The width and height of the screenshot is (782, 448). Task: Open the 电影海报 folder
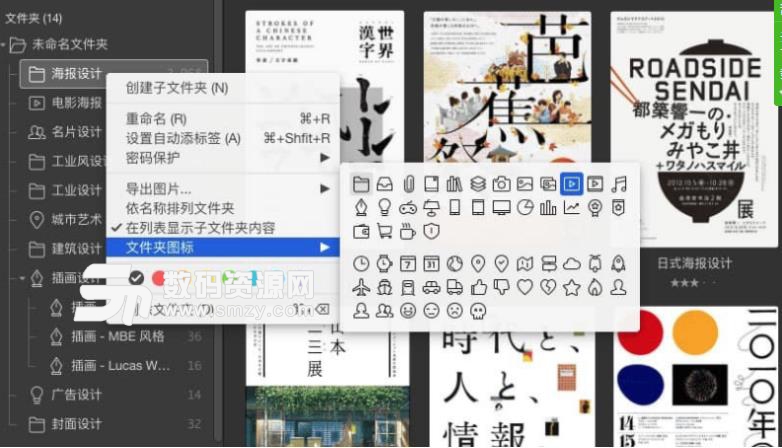(65, 103)
